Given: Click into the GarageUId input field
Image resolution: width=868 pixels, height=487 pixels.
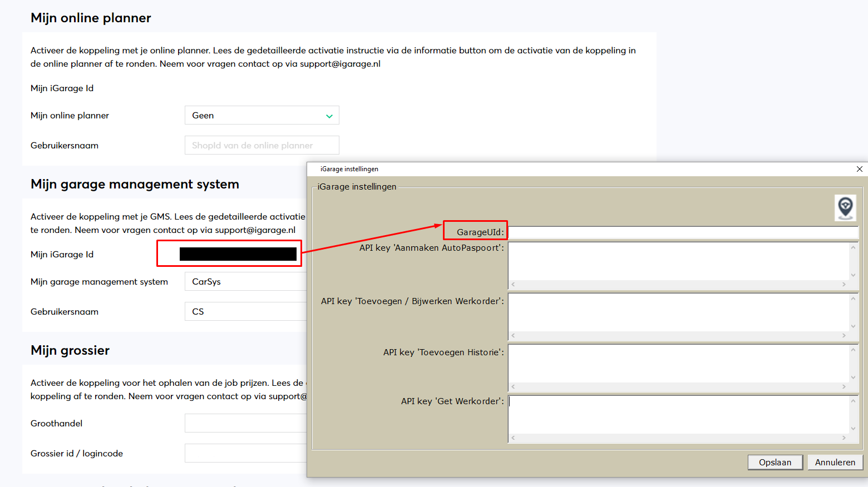Looking at the screenshot, I should 683,232.
